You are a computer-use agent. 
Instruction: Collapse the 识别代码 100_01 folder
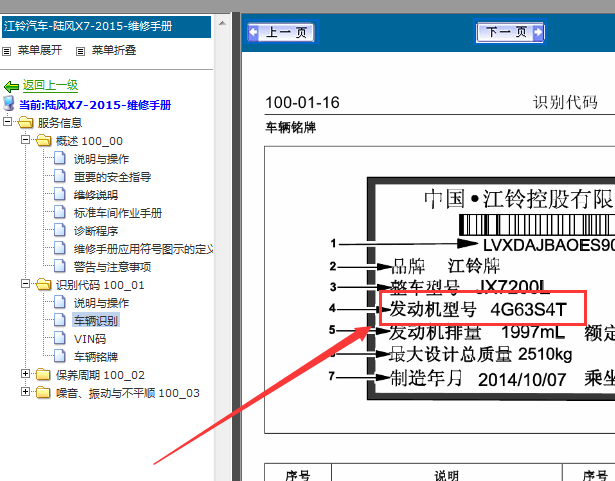point(25,284)
